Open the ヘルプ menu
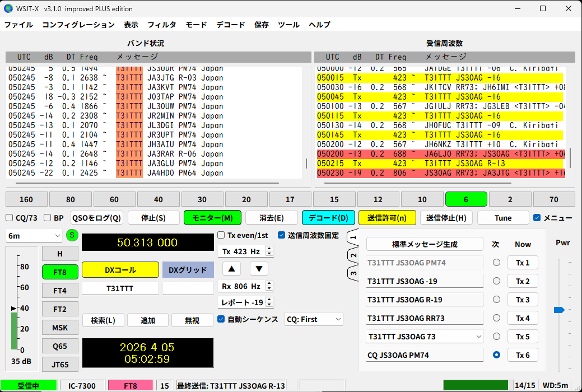Viewport: 582px width, 392px height. tap(320, 25)
